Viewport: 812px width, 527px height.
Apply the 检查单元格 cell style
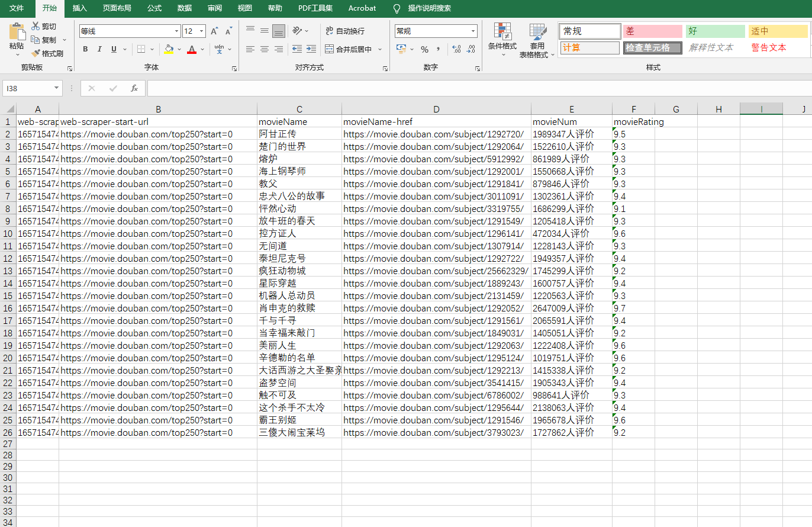click(x=652, y=47)
